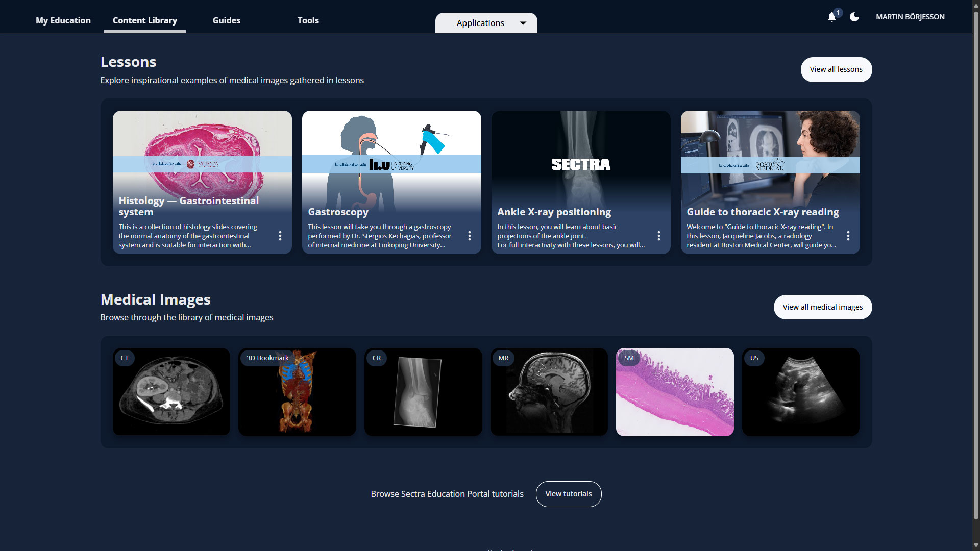Open the US ultrasound image thumbnail
The height and width of the screenshot is (551, 980).
coord(800,392)
